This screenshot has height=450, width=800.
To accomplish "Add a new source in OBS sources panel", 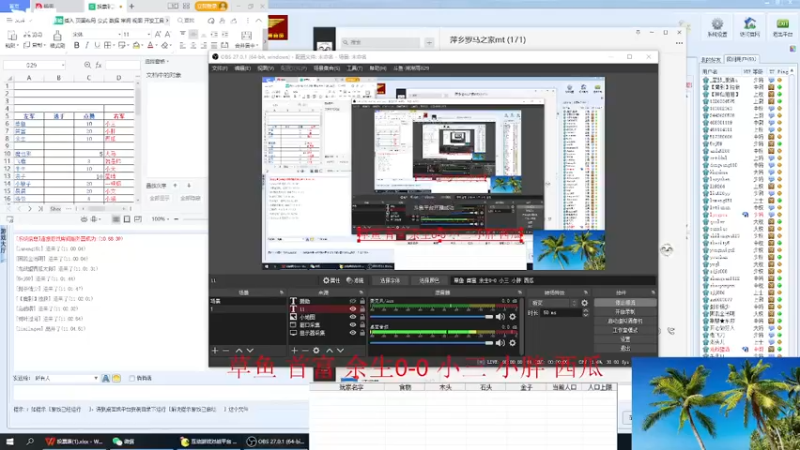I will pos(294,351).
